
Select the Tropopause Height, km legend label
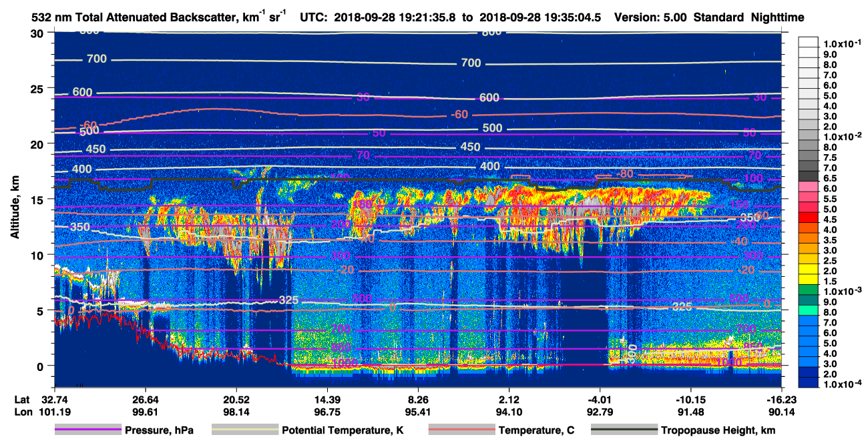pos(718,430)
